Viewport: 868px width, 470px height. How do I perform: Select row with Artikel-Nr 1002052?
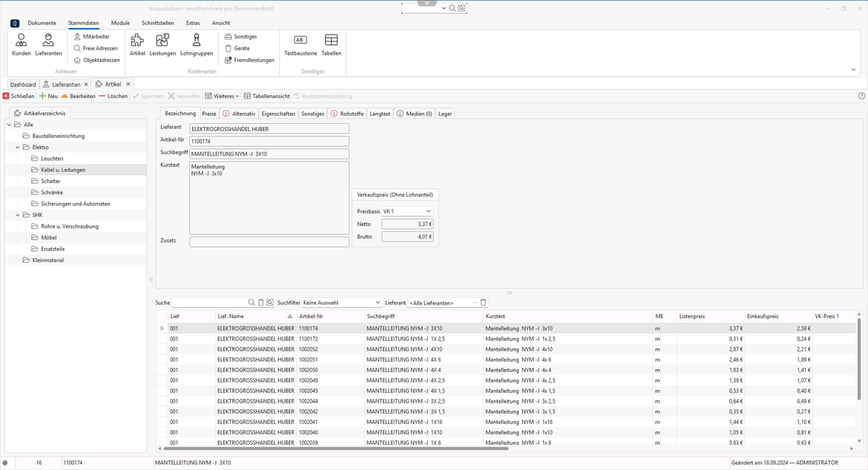(x=505, y=349)
